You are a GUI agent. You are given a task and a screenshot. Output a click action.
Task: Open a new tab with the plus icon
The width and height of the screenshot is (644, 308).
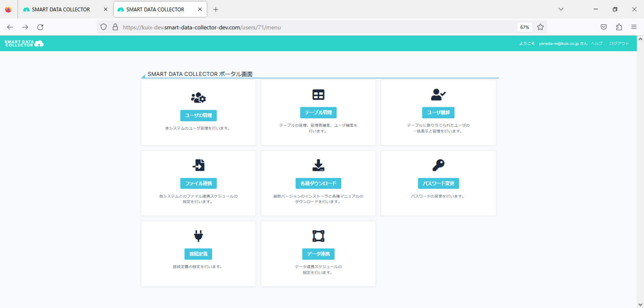point(216,9)
